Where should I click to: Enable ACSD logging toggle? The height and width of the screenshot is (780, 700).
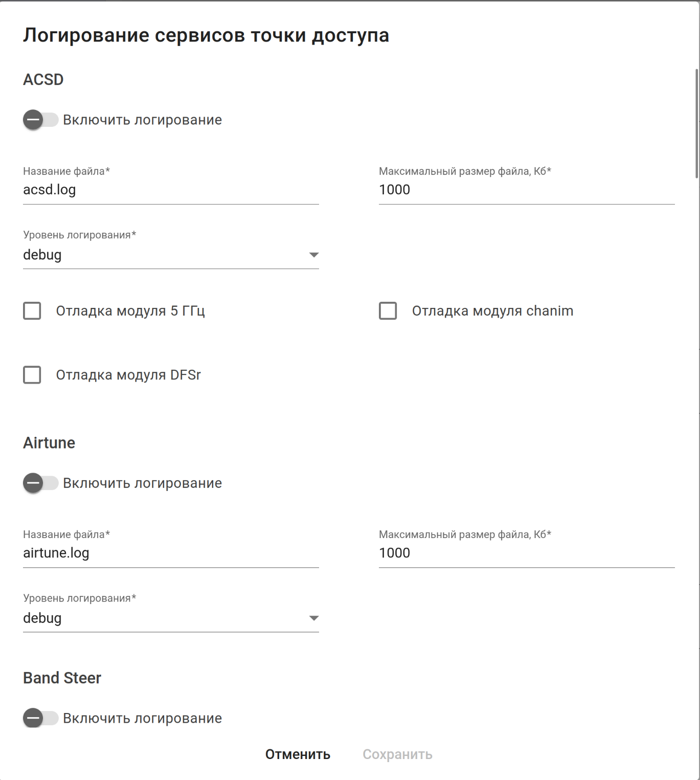(40, 120)
